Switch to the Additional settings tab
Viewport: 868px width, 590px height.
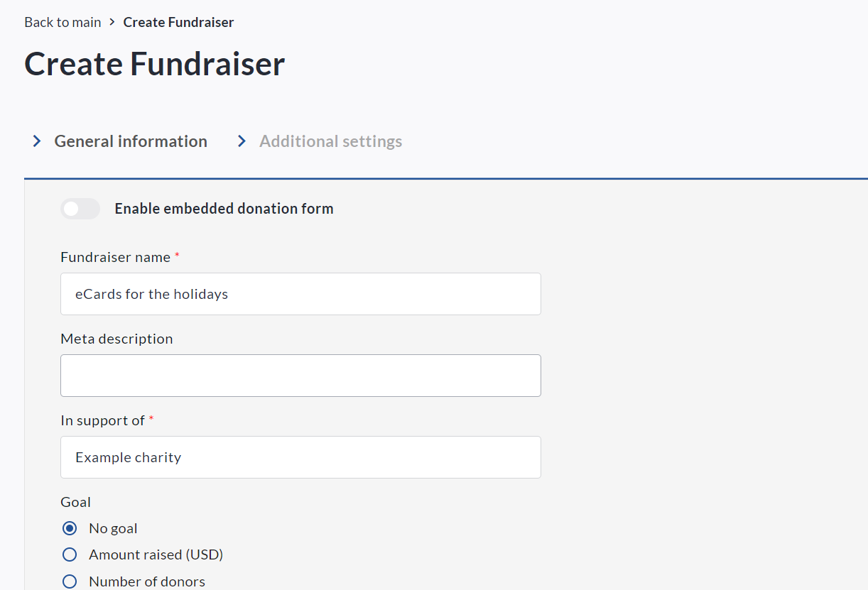pos(330,141)
